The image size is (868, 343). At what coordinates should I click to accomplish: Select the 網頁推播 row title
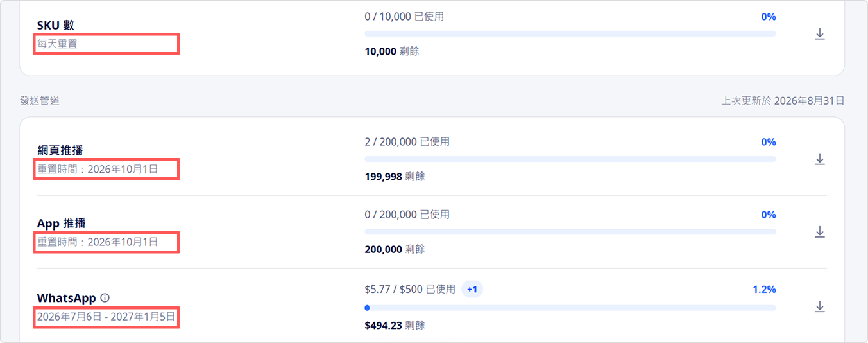(x=60, y=150)
